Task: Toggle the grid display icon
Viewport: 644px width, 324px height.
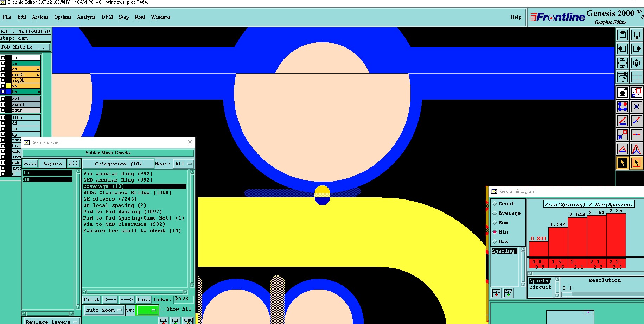Action: pyautogui.click(x=637, y=77)
